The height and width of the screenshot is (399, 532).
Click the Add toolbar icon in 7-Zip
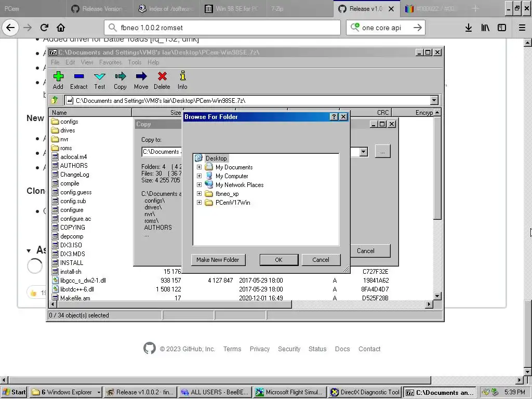58,81
